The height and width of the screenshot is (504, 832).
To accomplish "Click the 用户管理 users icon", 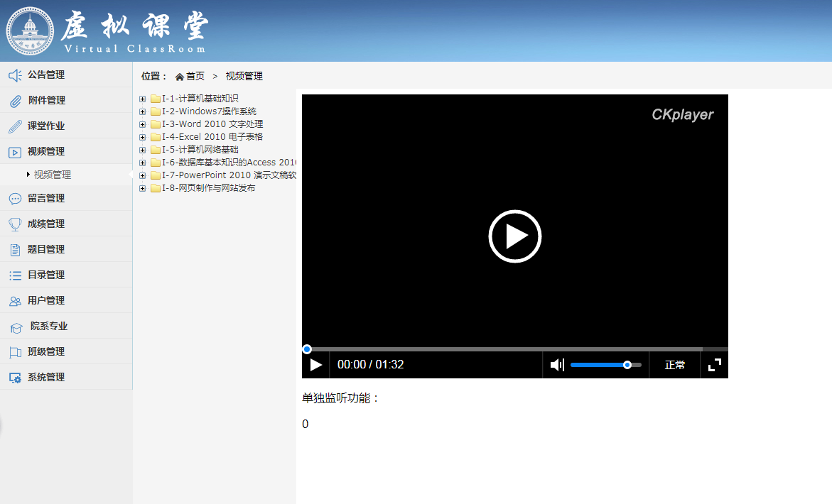I will [15, 301].
